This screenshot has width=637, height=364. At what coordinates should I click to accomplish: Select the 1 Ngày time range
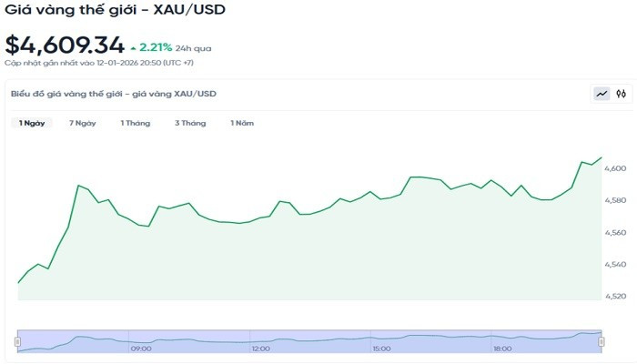(x=33, y=123)
